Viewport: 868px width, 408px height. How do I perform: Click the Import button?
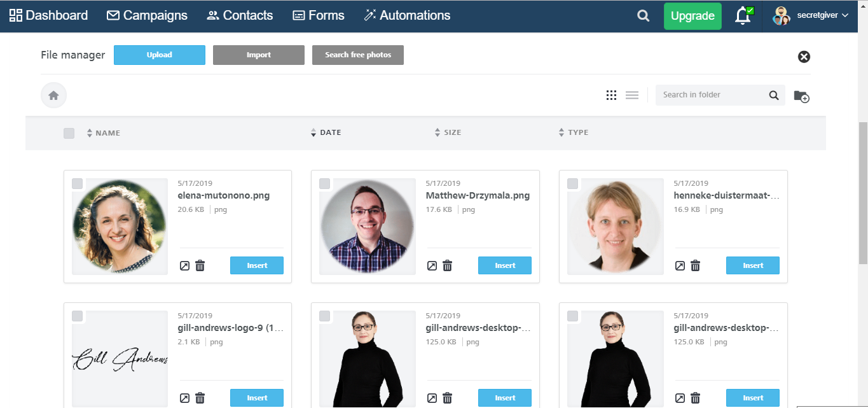[259, 55]
